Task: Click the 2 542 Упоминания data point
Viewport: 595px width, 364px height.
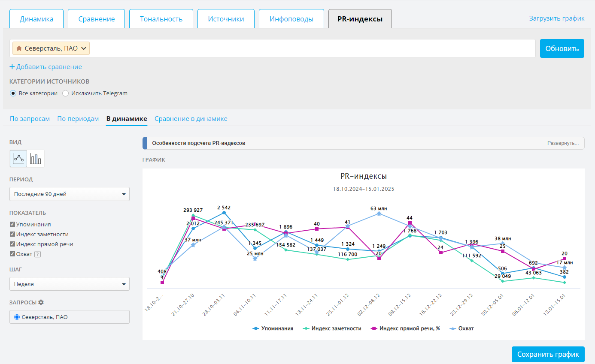Action: tap(224, 213)
